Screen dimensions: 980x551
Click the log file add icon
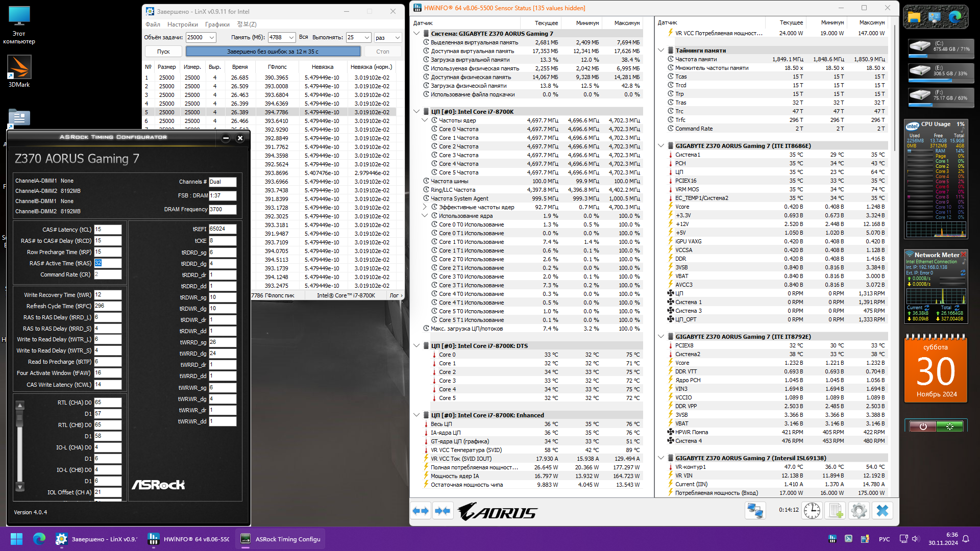pos(836,511)
